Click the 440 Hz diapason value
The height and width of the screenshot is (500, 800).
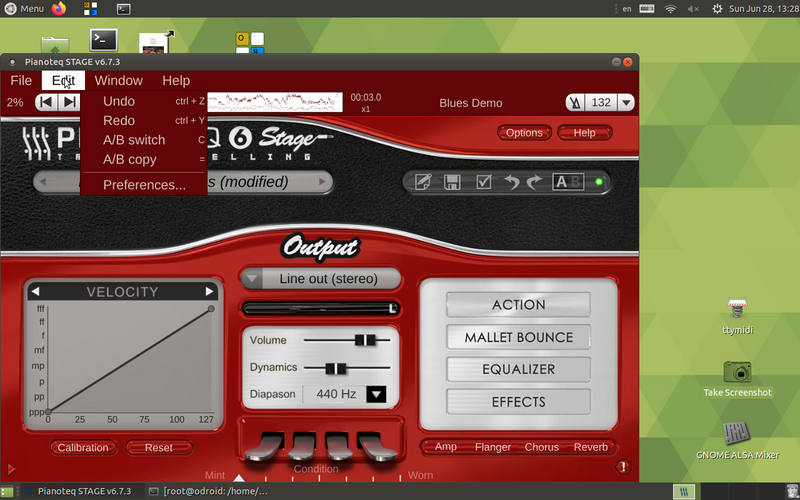(336, 394)
